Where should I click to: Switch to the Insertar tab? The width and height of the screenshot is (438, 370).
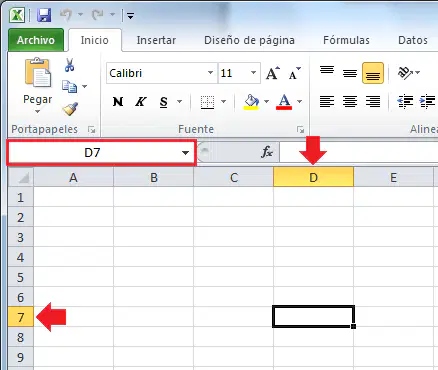tap(156, 40)
